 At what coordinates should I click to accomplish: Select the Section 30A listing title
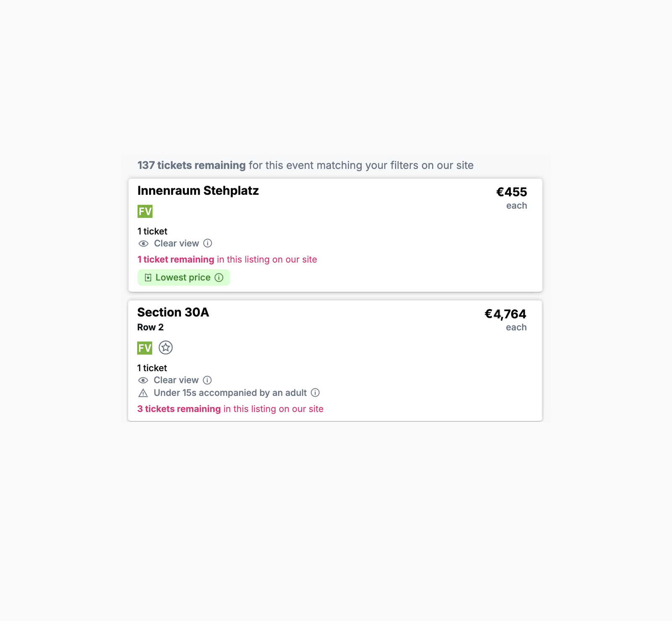173,312
